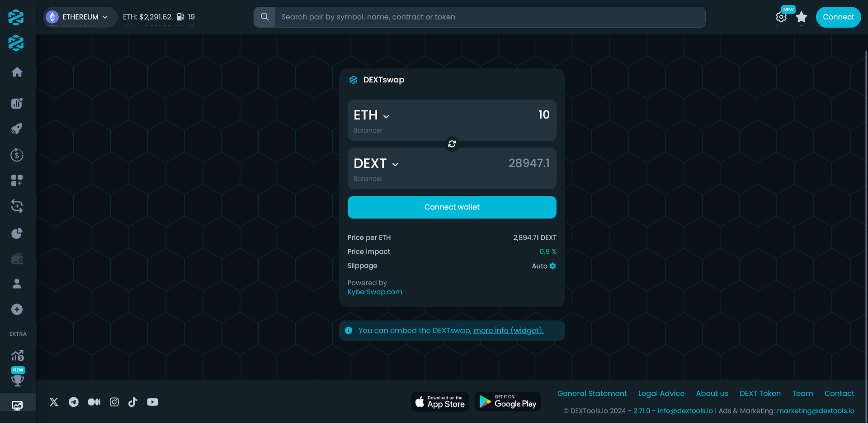Click the DEXTools logo at top of sidebar
Image resolution: width=868 pixels, height=423 pixels.
(16, 17)
